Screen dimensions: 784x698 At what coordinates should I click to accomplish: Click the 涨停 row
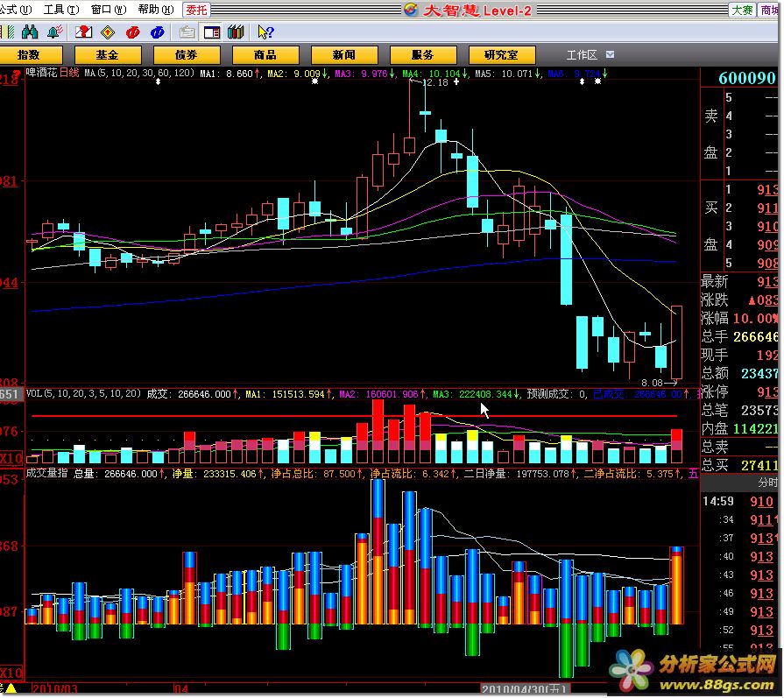click(x=740, y=391)
